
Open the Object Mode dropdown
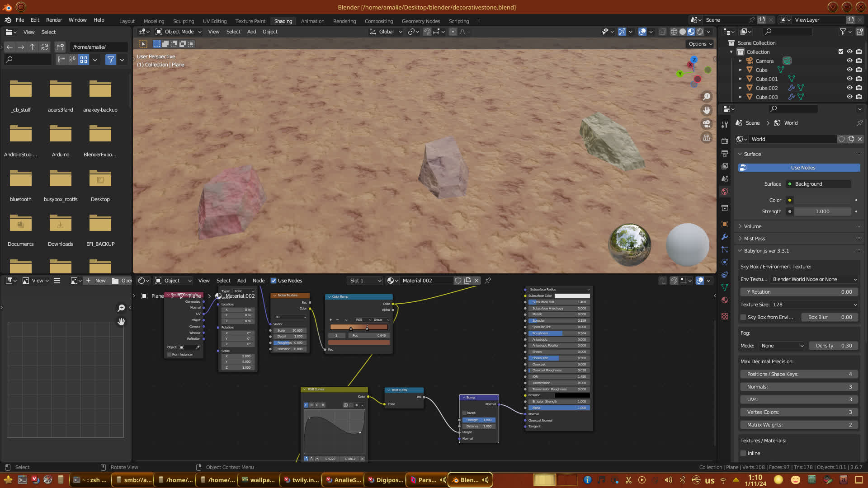coord(179,32)
